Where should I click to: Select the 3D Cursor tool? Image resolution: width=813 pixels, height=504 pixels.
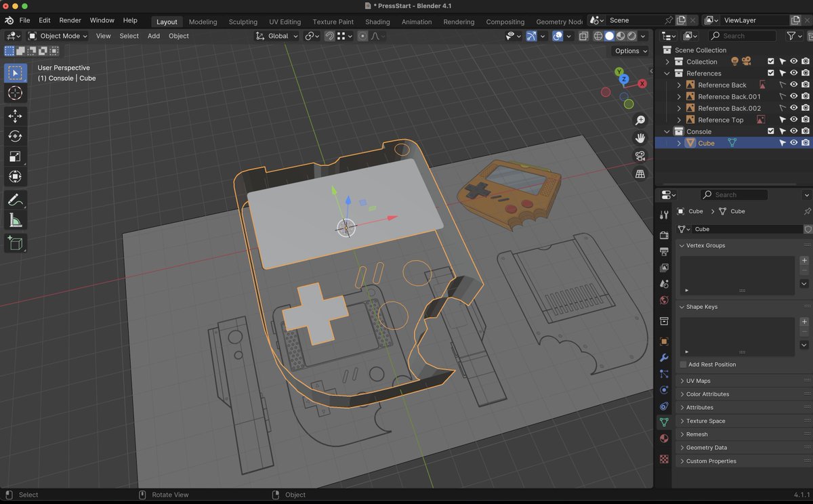click(15, 93)
